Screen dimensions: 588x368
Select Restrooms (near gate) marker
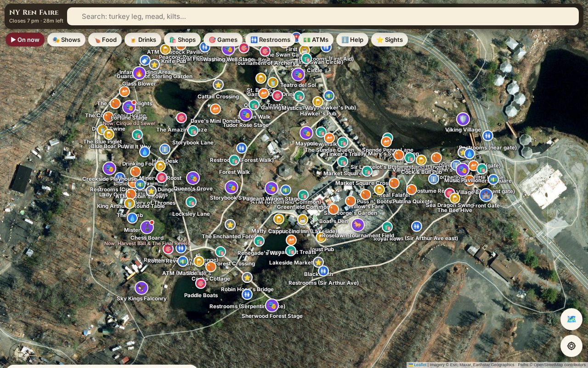[488, 136]
